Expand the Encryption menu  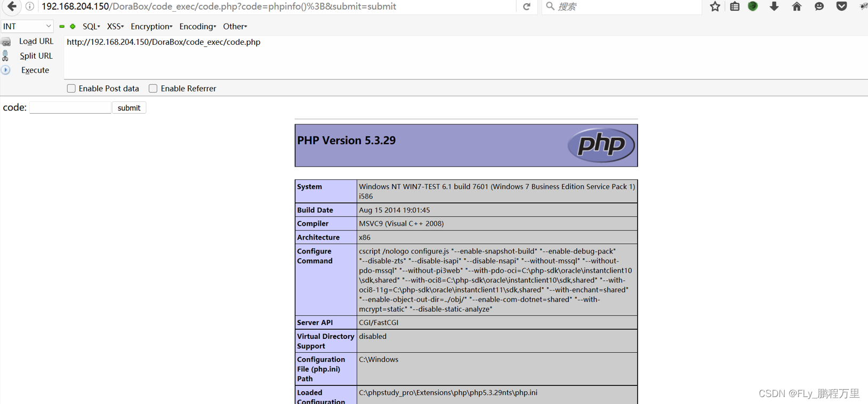151,26
